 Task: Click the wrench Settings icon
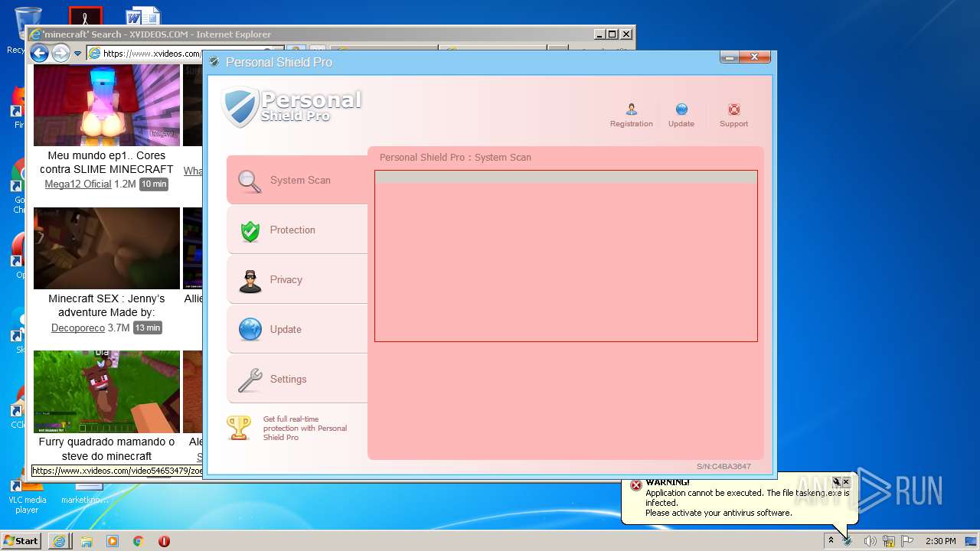tap(250, 380)
